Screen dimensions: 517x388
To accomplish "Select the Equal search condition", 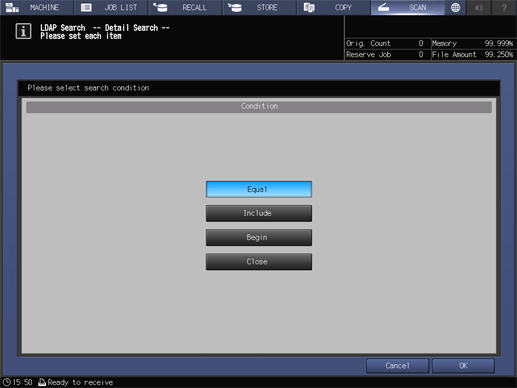I will coord(259,189).
